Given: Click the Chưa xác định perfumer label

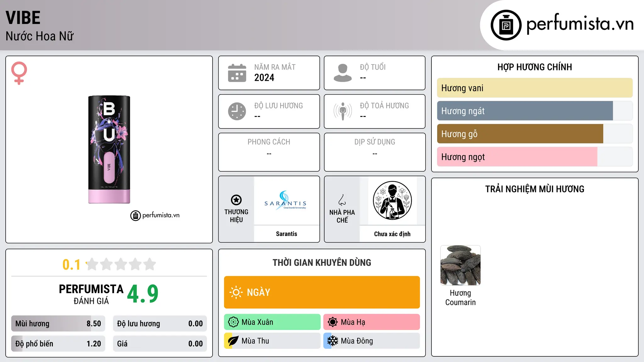Looking at the screenshot, I should 392,234.
